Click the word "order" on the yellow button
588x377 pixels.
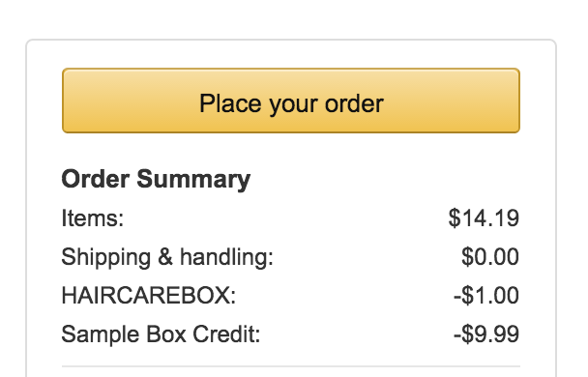354,103
